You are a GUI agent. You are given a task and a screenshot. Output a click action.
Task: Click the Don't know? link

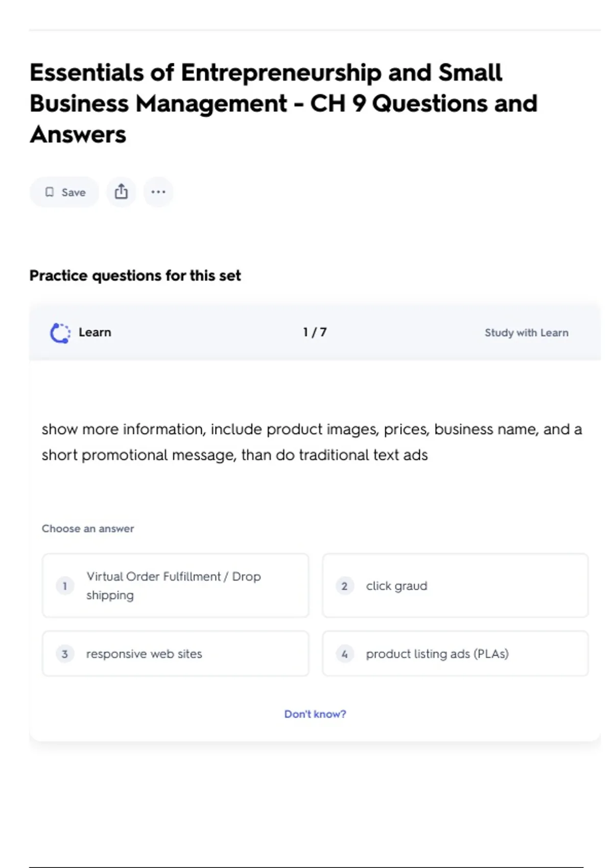(315, 714)
